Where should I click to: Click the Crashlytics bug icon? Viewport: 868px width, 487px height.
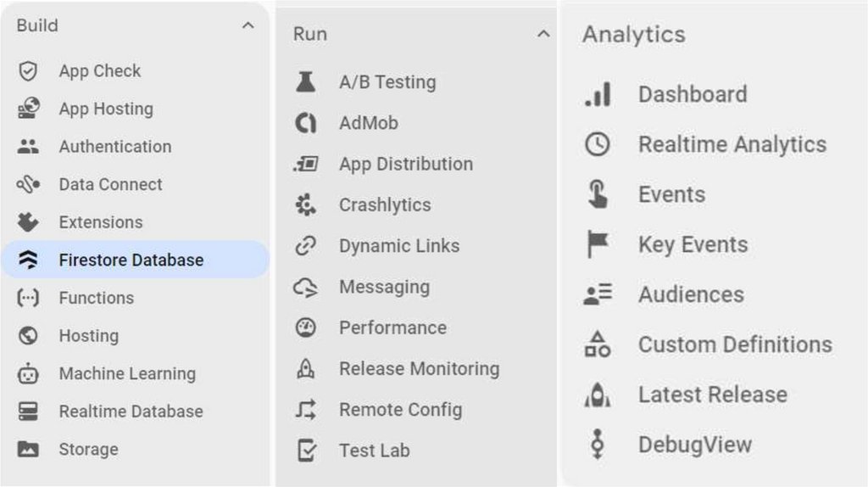pos(305,204)
